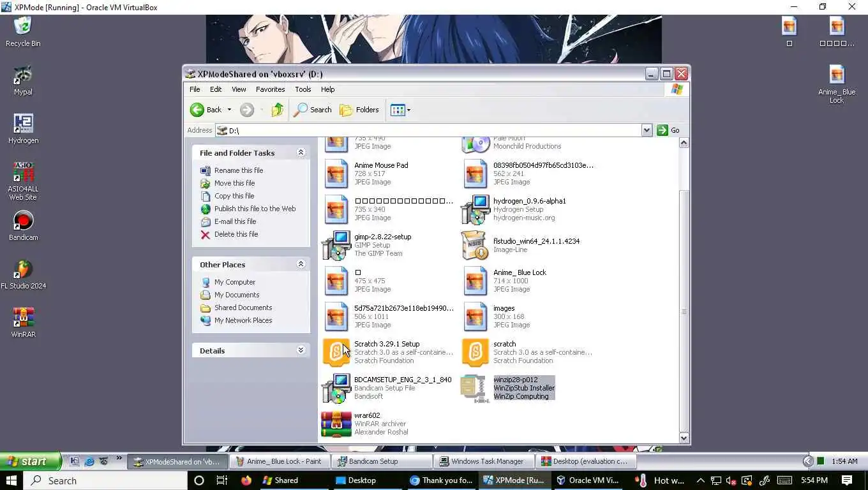Show hidden Windows 10 tray icons
This screenshot has height=490, width=868.
pyautogui.click(x=700, y=480)
